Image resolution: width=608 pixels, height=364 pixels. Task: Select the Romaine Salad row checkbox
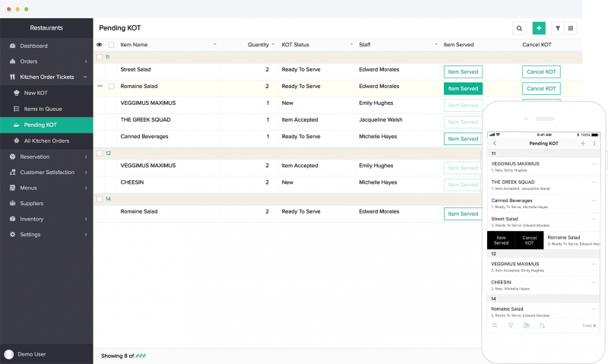[x=112, y=87]
